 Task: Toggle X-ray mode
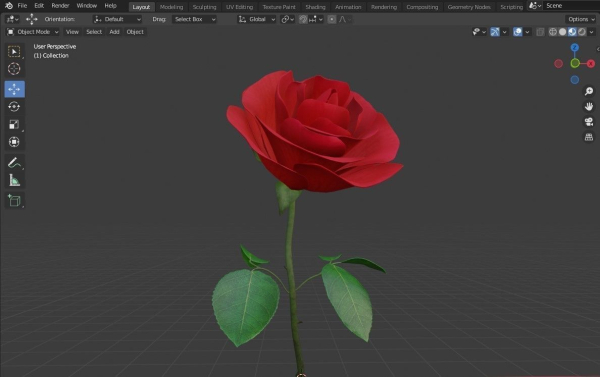(x=540, y=32)
